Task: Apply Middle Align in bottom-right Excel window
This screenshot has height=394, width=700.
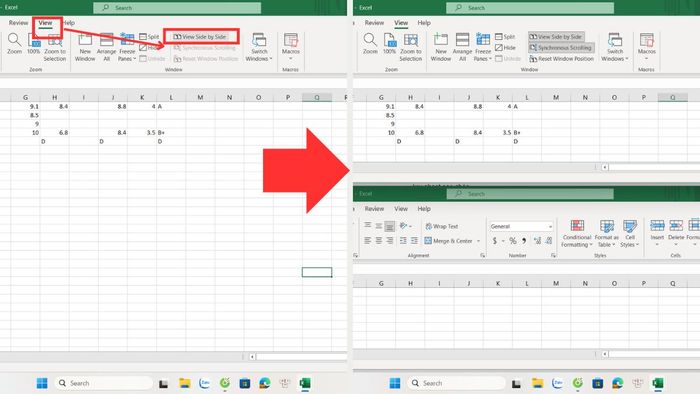Action: click(x=378, y=226)
